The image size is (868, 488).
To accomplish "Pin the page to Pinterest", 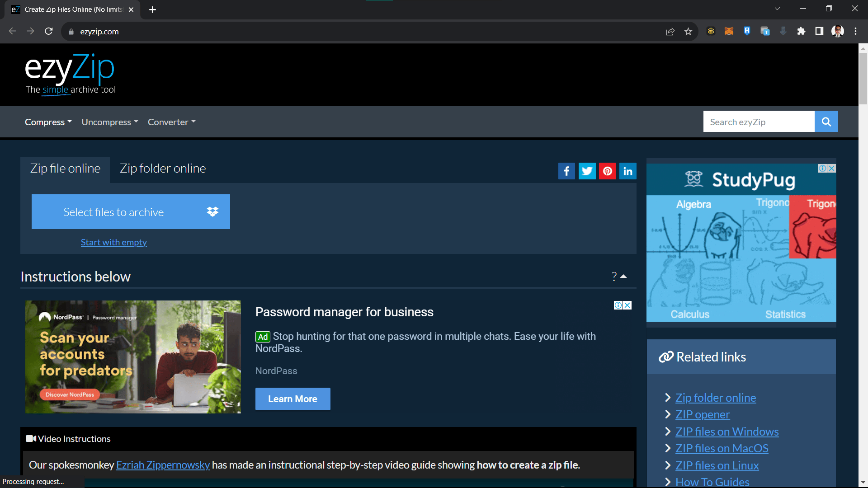I will click(x=607, y=171).
